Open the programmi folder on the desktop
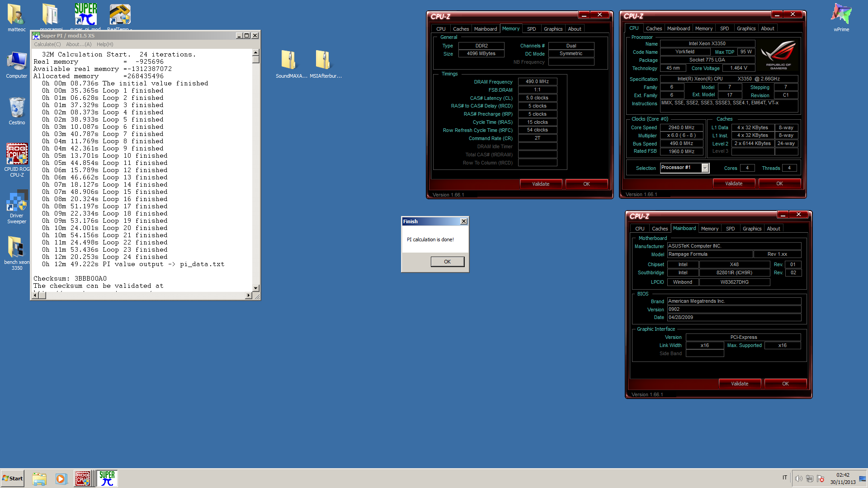Image resolution: width=868 pixels, height=488 pixels. 51,16
